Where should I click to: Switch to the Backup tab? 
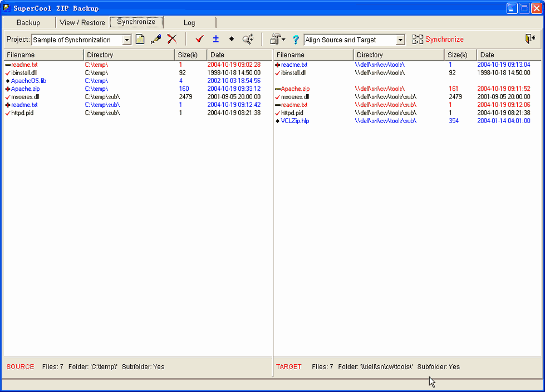click(28, 23)
